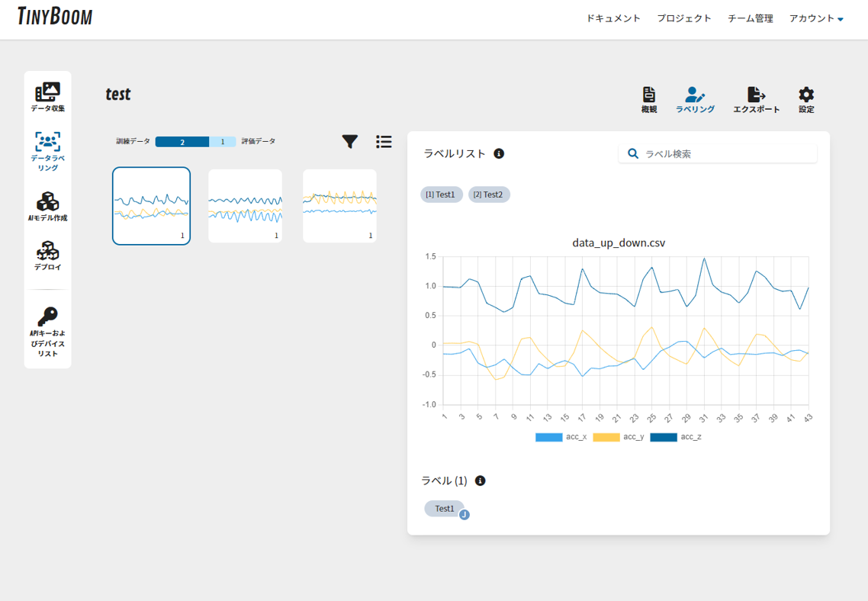Toggle the acc_x legend series
This screenshot has width=868, height=601.
[x=561, y=437]
